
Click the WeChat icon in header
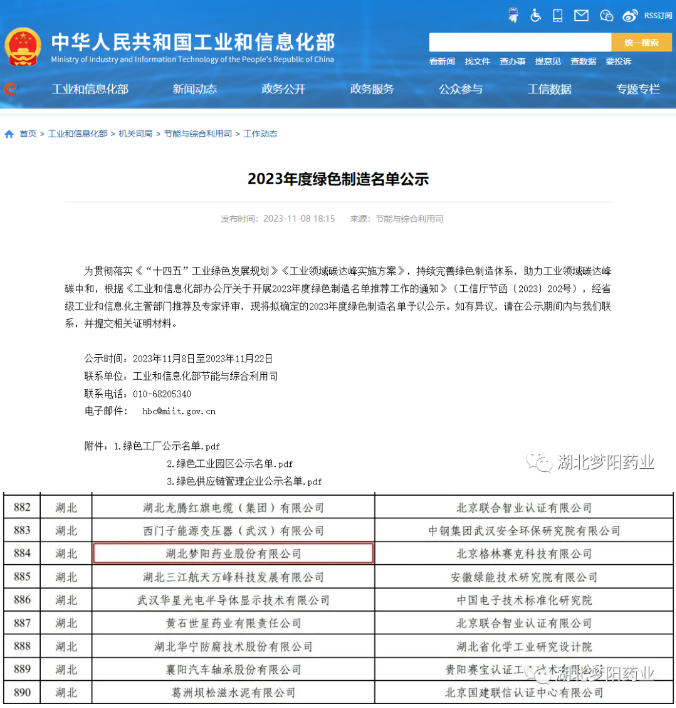tap(606, 15)
